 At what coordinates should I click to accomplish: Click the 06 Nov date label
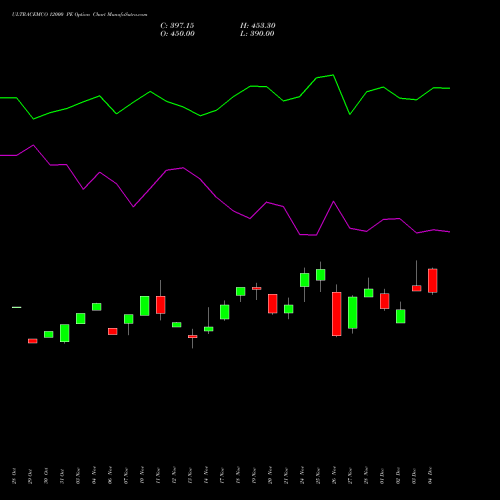click(110, 476)
